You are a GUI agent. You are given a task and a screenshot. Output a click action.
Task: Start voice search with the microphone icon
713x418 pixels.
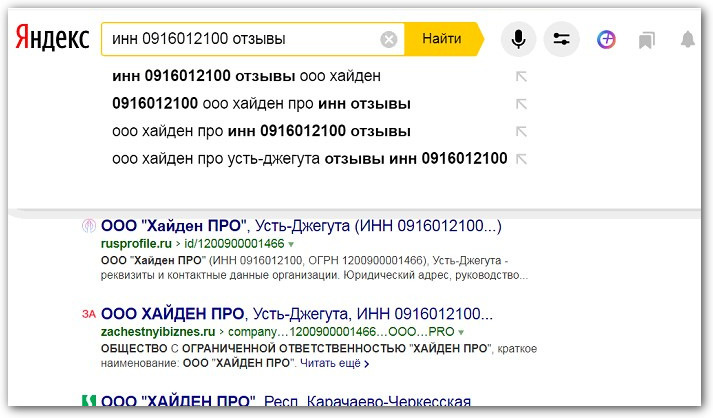pyautogui.click(x=518, y=39)
